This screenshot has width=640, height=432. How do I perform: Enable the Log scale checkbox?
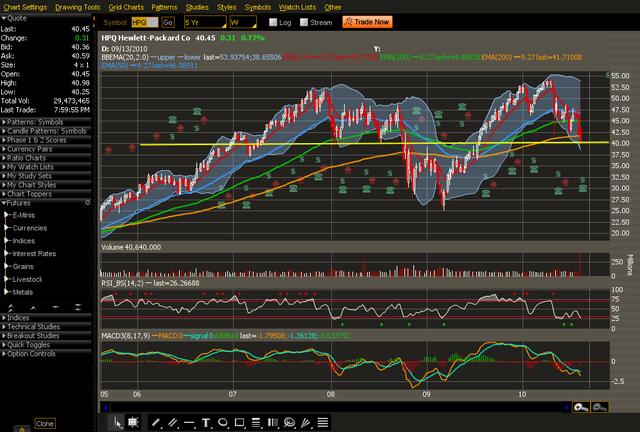pyautogui.click(x=273, y=22)
